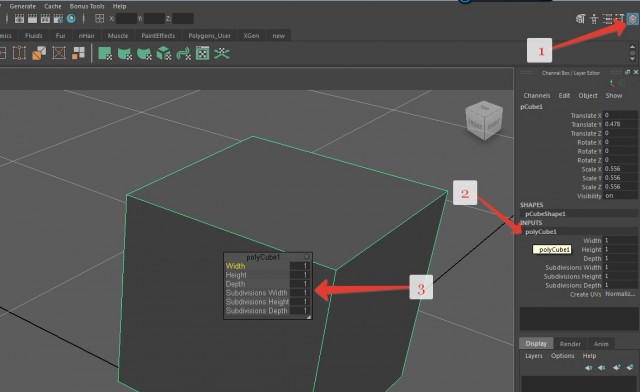Collapse the polyCube1 input node in Channel Box
The image size is (640, 392).
(541, 232)
